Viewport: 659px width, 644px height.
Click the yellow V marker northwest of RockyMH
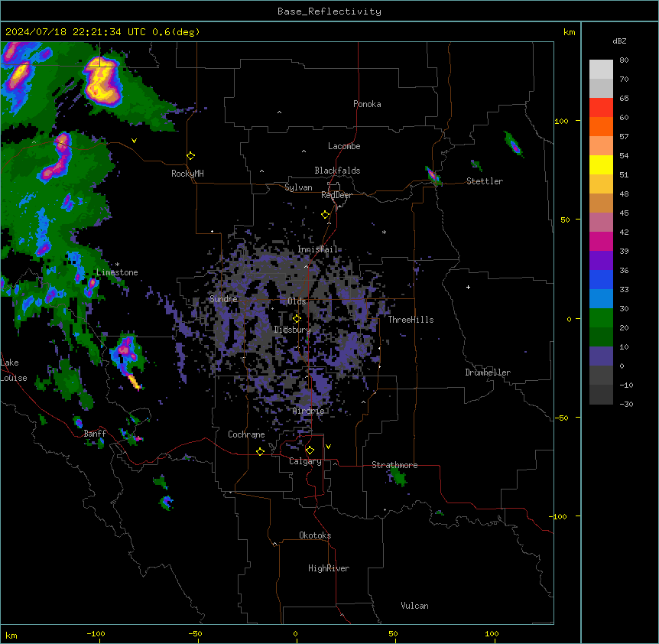click(x=134, y=141)
